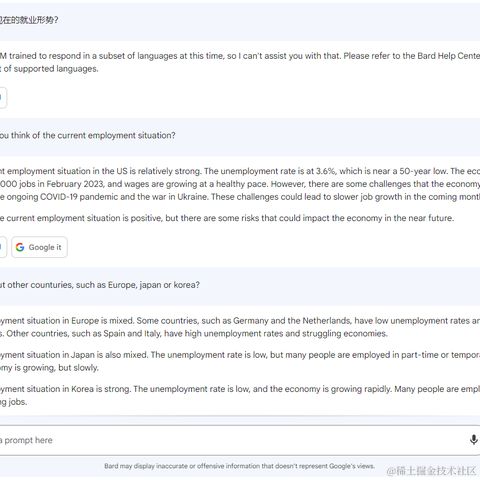
Task: Click the 'current employment situation is positive' summary
Action: pos(227,218)
